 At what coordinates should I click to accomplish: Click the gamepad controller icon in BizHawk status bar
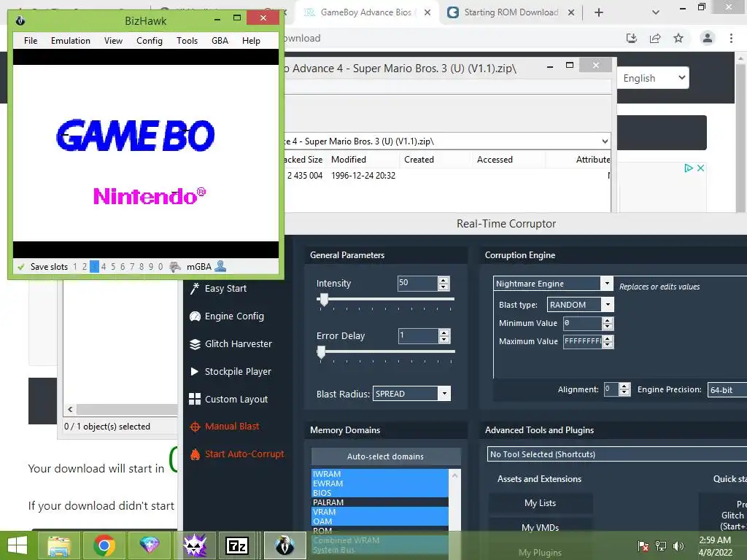(x=175, y=267)
